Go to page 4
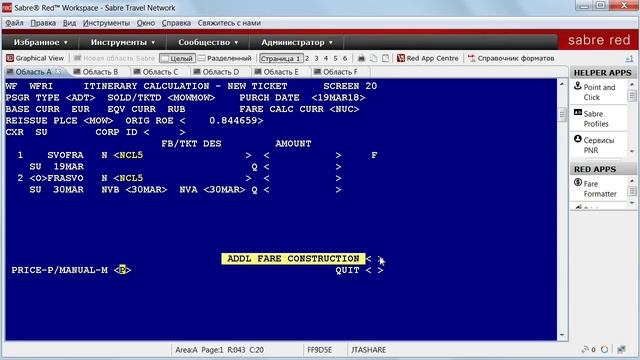 (x=326, y=58)
